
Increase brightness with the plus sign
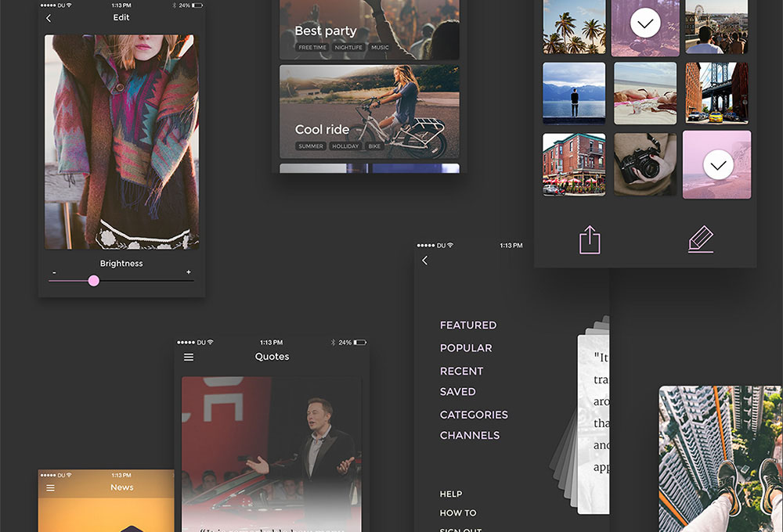(188, 272)
